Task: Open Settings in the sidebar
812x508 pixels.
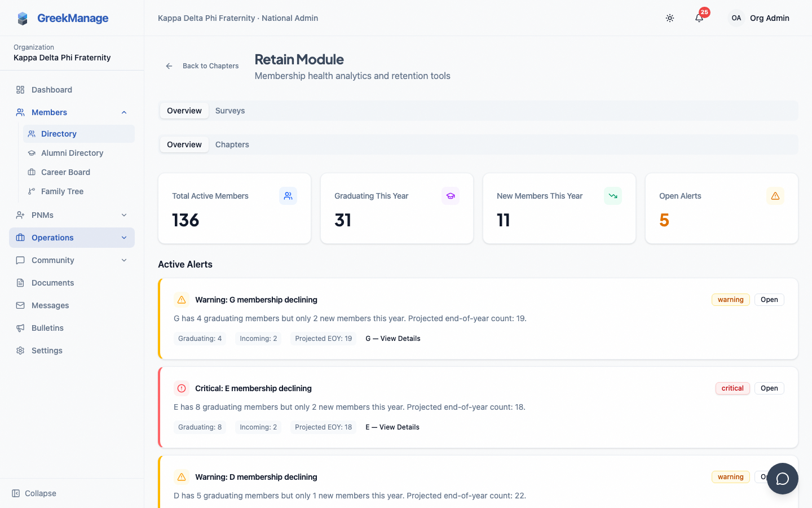Action: (72, 351)
